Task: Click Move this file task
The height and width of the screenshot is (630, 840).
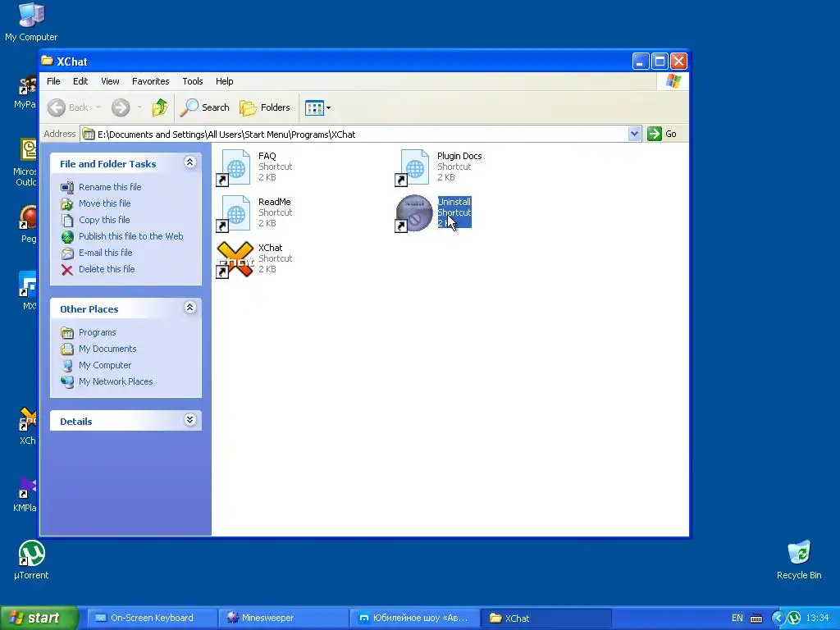Action: pyautogui.click(x=104, y=203)
